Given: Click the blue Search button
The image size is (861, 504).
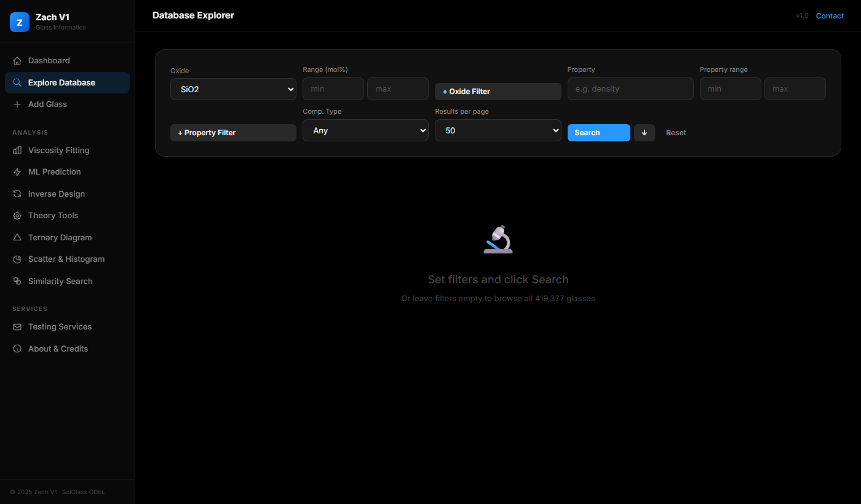Looking at the screenshot, I should point(598,133).
